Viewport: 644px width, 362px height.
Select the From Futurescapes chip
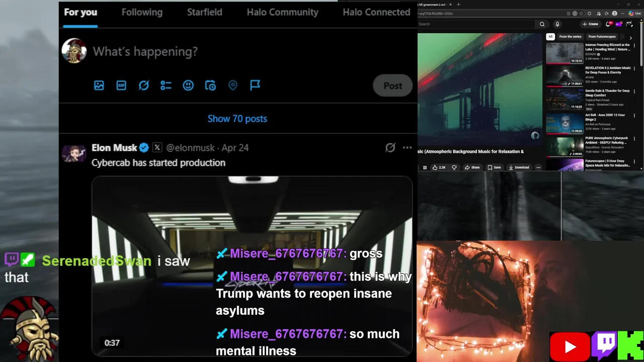602,37
